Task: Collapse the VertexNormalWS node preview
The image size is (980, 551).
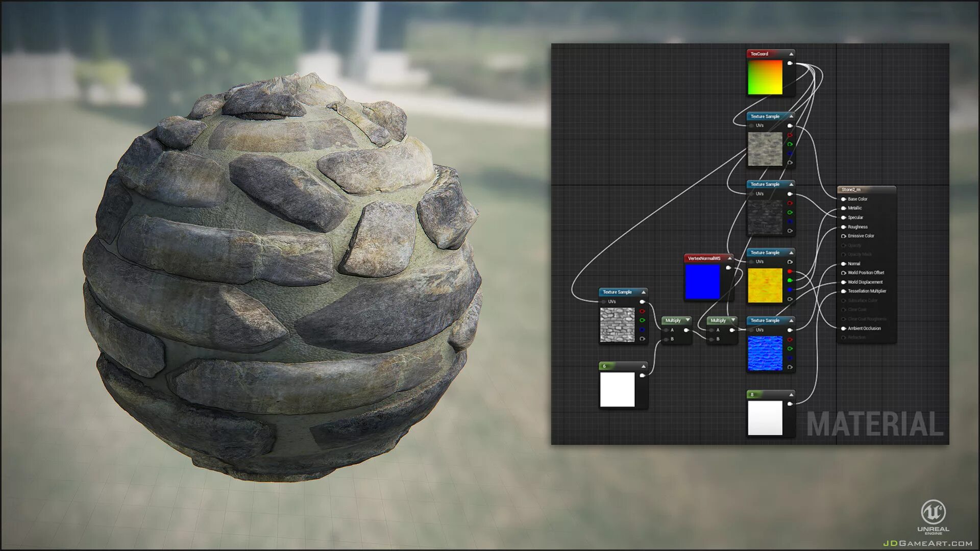Action: click(x=729, y=259)
